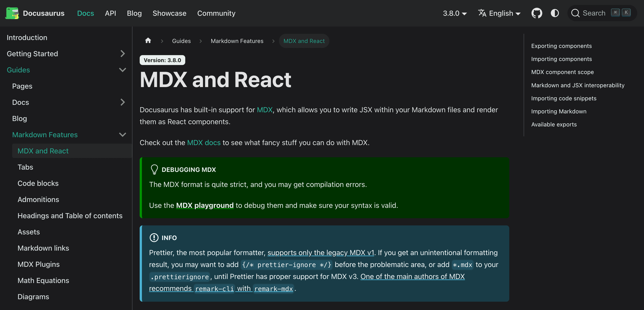Open the GitHub repository icon
Screen dimensions: 644x310
[x=536, y=13]
